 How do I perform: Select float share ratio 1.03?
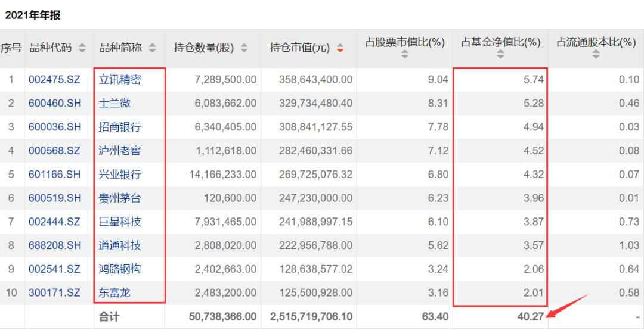(x=630, y=246)
